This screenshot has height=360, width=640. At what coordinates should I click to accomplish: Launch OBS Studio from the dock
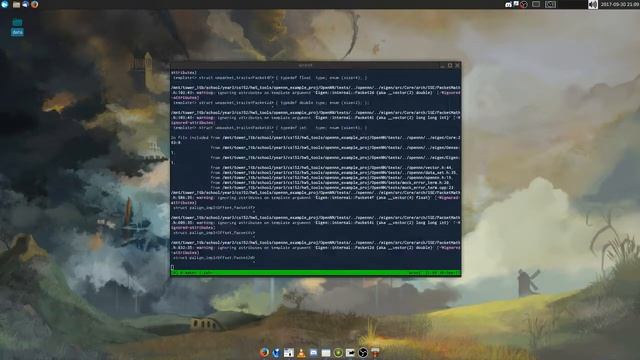(x=363, y=353)
